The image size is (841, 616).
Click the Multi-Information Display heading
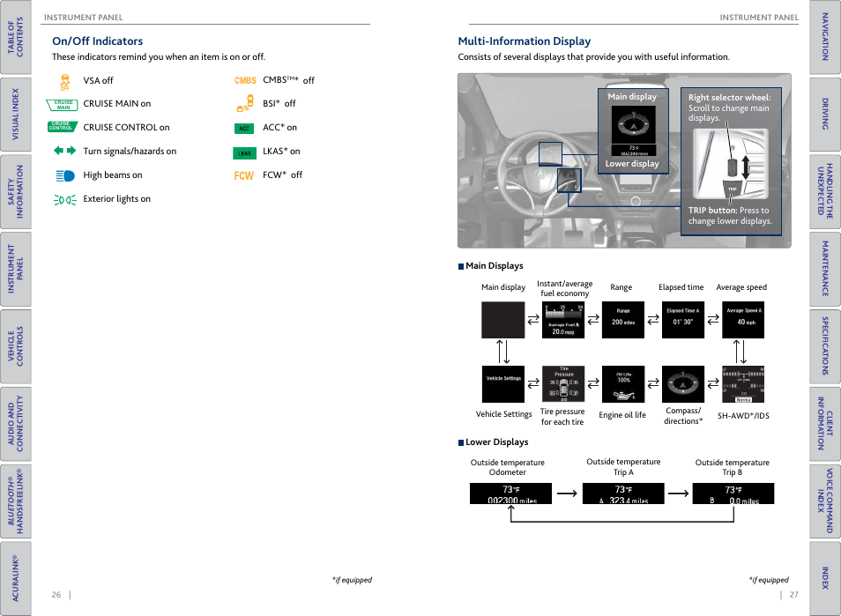point(524,41)
